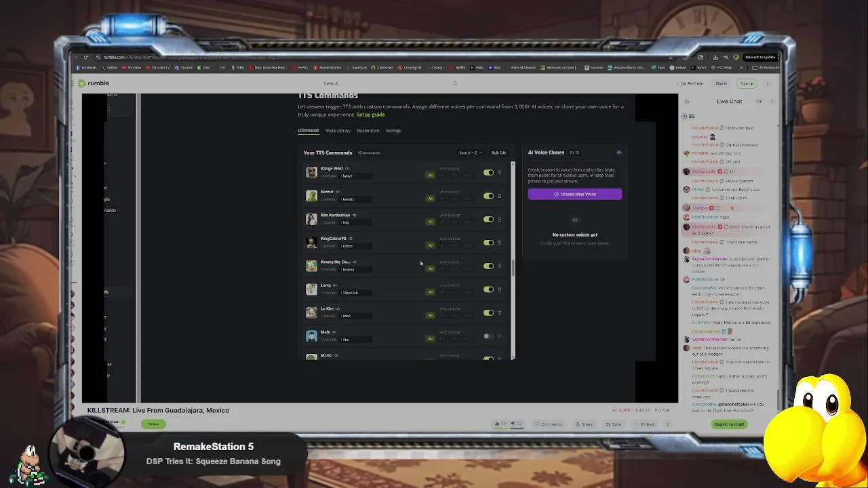The height and width of the screenshot is (488, 868).
Task: Delete the Kermit command with trash icon
Action: tap(500, 196)
